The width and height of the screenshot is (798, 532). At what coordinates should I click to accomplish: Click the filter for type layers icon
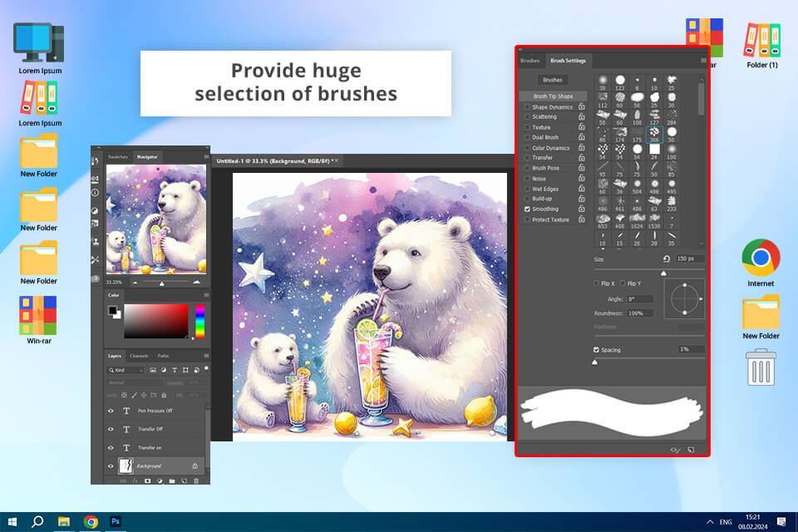[x=175, y=370]
